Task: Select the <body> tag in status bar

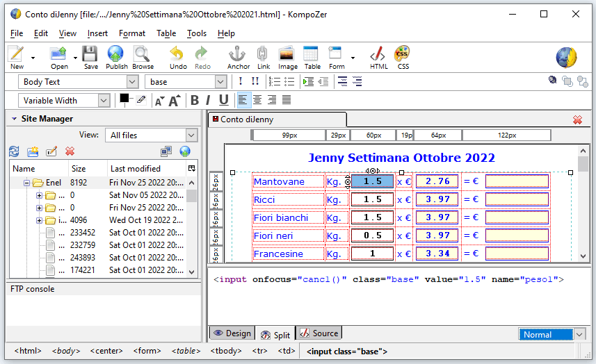Action: tap(66, 351)
